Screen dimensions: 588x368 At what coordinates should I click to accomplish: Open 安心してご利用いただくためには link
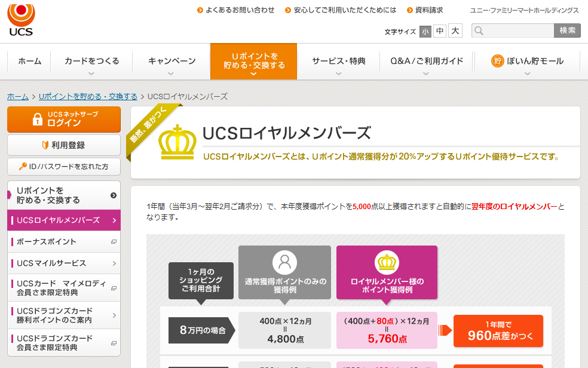(x=345, y=11)
